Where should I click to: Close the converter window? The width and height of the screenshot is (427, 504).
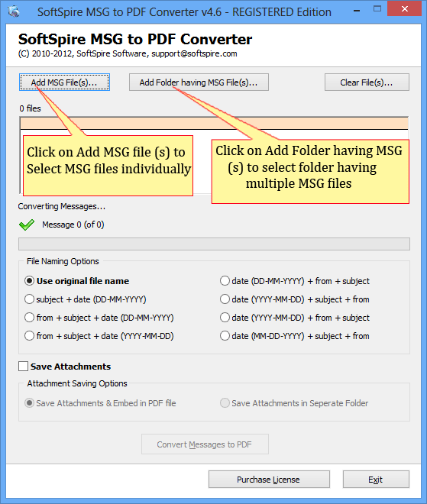point(405,8)
